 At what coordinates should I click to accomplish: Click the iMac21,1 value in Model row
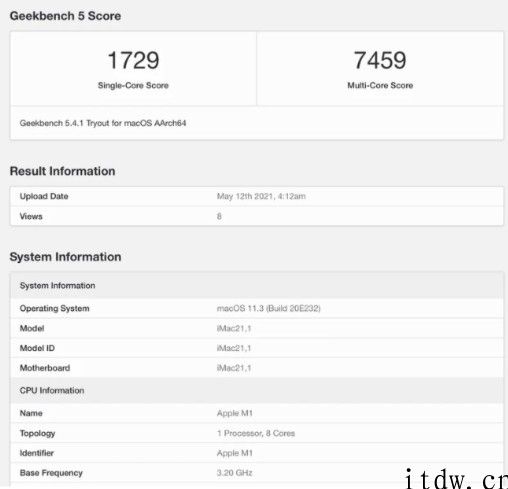(x=234, y=328)
